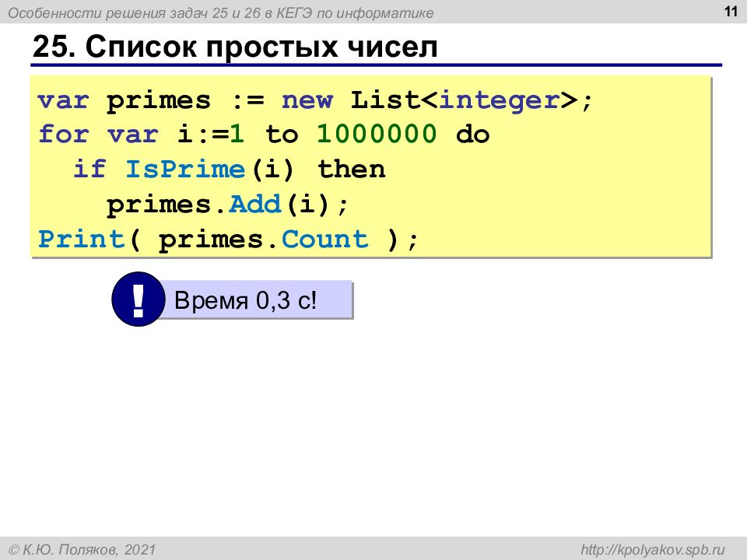747x560 pixels.
Task: Click the code line 'var primes := new List<integer>;'
Action: 315,100
